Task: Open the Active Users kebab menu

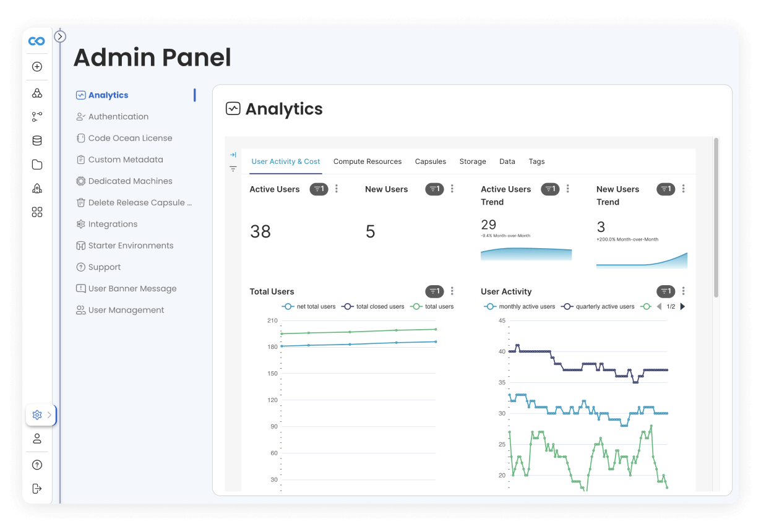Action: point(337,189)
